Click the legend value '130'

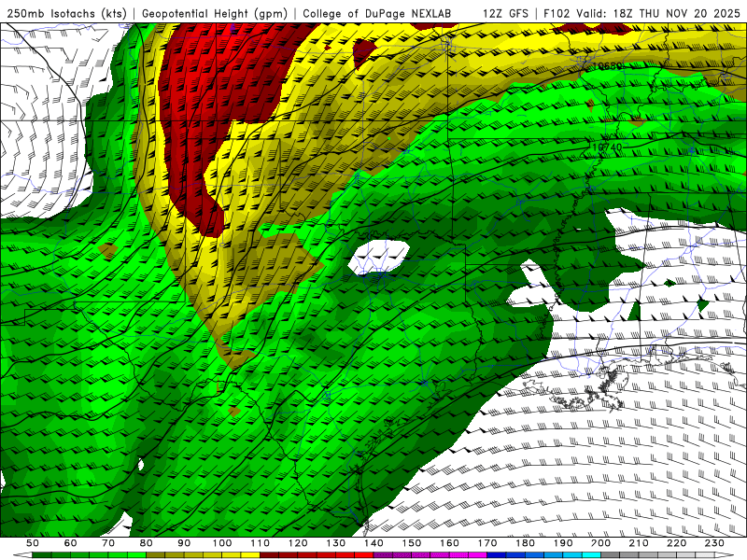click(x=336, y=543)
